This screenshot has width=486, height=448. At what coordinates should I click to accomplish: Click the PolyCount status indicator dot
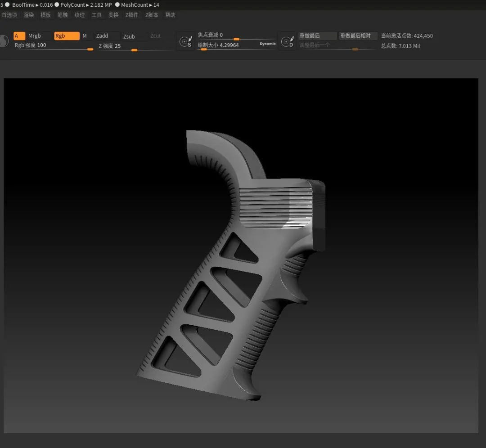pos(57,5)
